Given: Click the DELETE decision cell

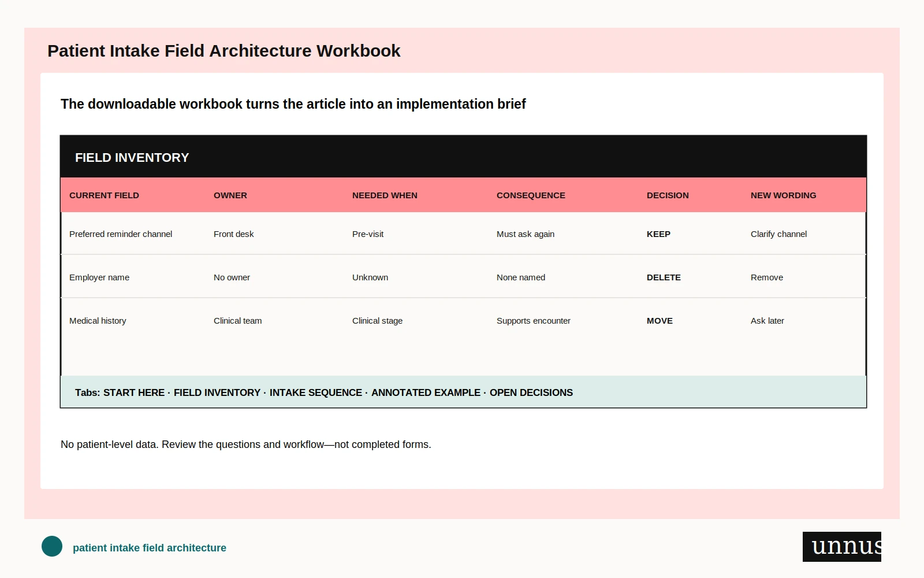Looking at the screenshot, I should pos(664,277).
